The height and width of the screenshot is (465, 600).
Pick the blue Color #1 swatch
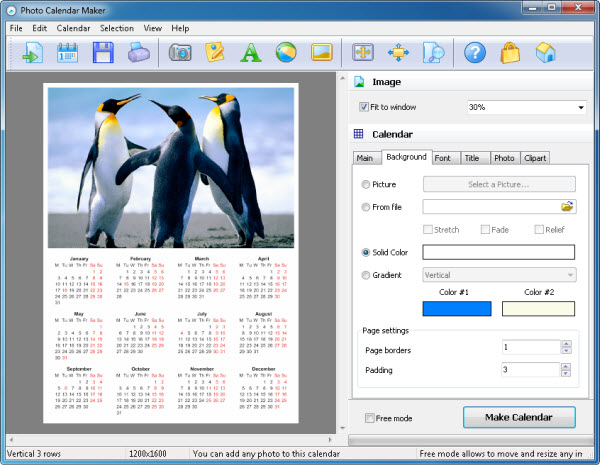tap(457, 309)
